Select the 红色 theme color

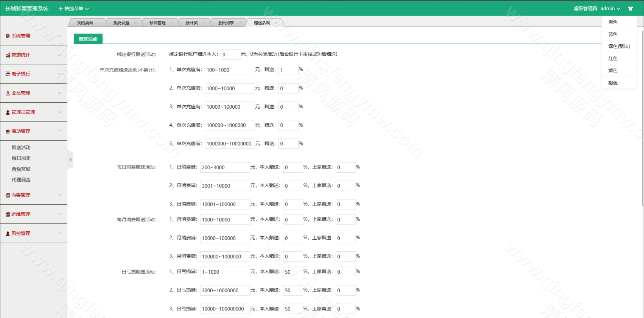click(613, 58)
